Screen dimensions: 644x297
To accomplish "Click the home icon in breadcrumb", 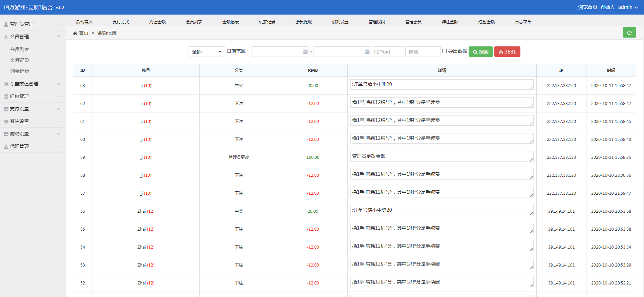I will (x=75, y=33).
